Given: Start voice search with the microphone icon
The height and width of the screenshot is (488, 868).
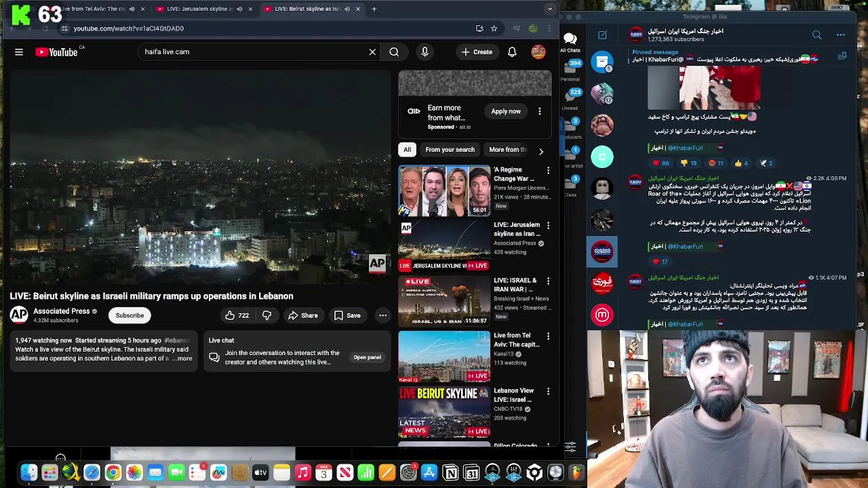Looking at the screenshot, I should [x=425, y=52].
